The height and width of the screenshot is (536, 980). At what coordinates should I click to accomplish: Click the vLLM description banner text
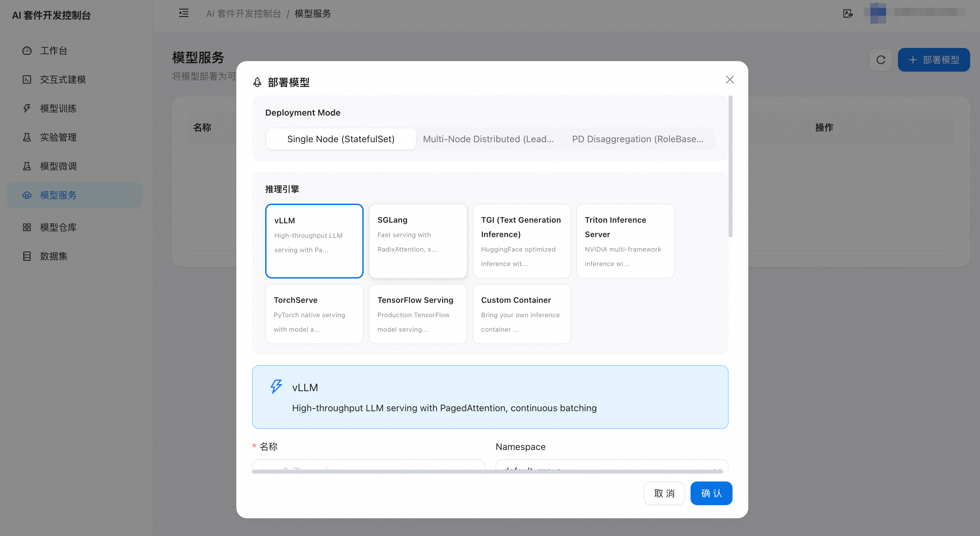pyautogui.click(x=444, y=408)
